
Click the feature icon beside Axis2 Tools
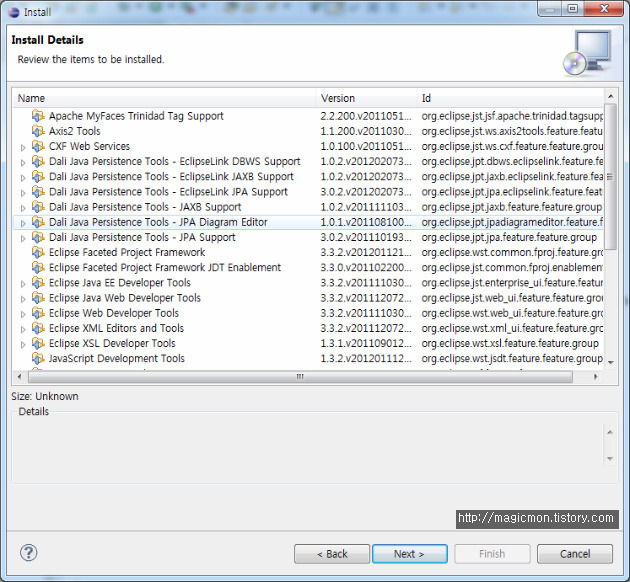38,131
